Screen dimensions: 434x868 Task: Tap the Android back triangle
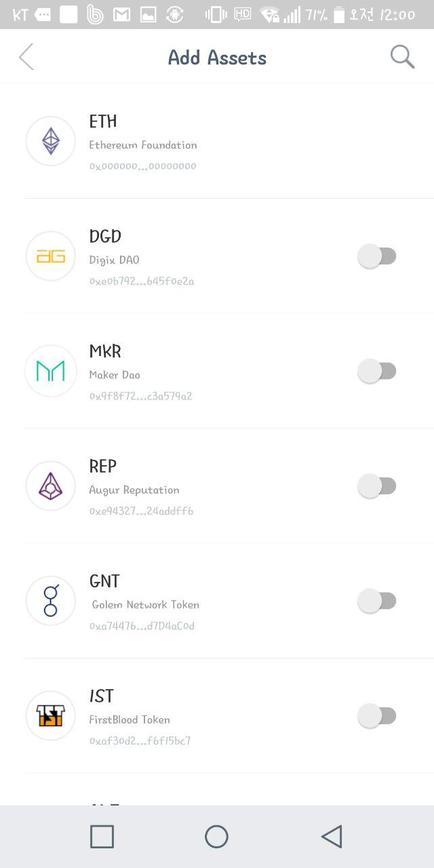point(332,836)
